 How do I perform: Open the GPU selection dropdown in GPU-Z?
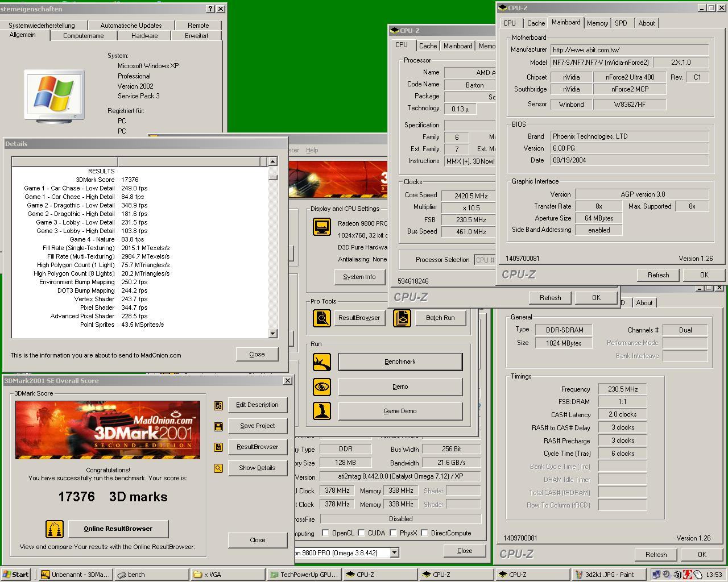394,552
